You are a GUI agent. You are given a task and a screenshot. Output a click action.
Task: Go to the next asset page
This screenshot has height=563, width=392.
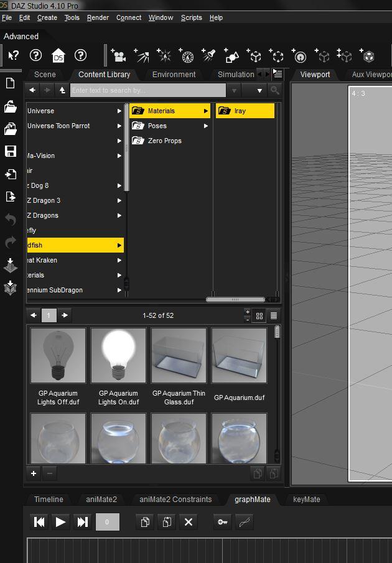(x=65, y=315)
